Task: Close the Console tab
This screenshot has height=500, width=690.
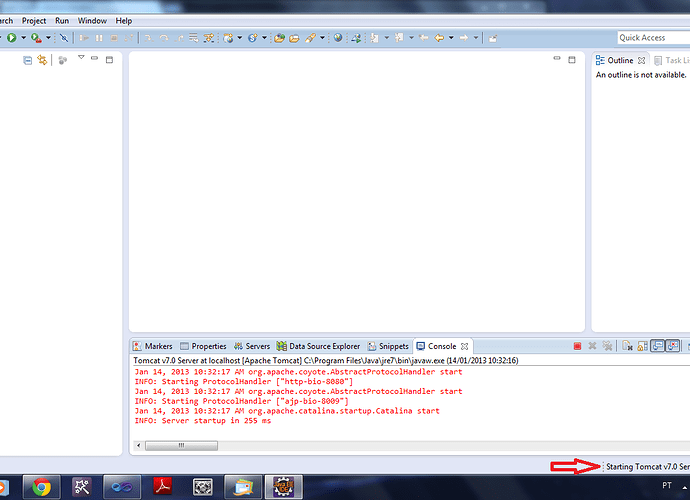Action: (464, 346)
